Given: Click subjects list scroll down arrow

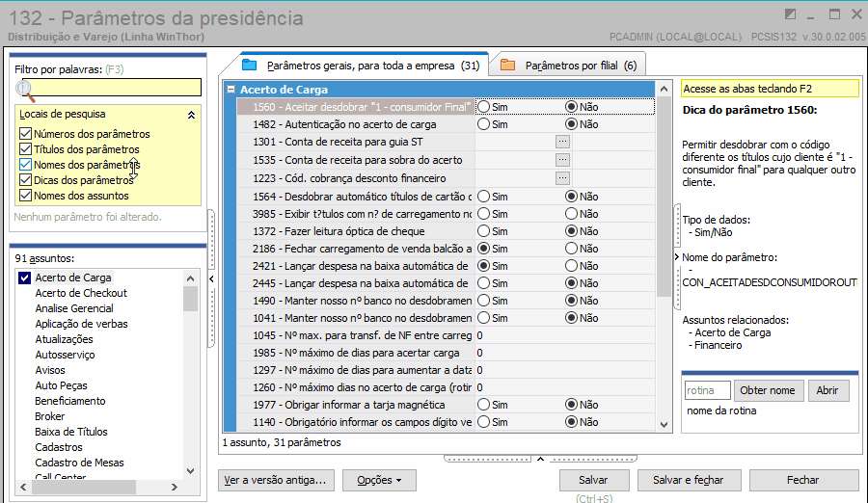Looking at the screenshot, I should (x=190, y=471).
